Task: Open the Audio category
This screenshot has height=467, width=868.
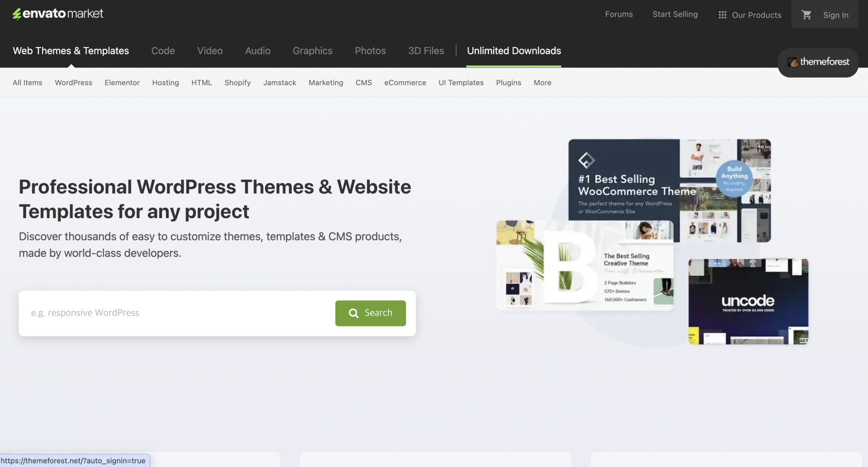Action: point(258,51)
